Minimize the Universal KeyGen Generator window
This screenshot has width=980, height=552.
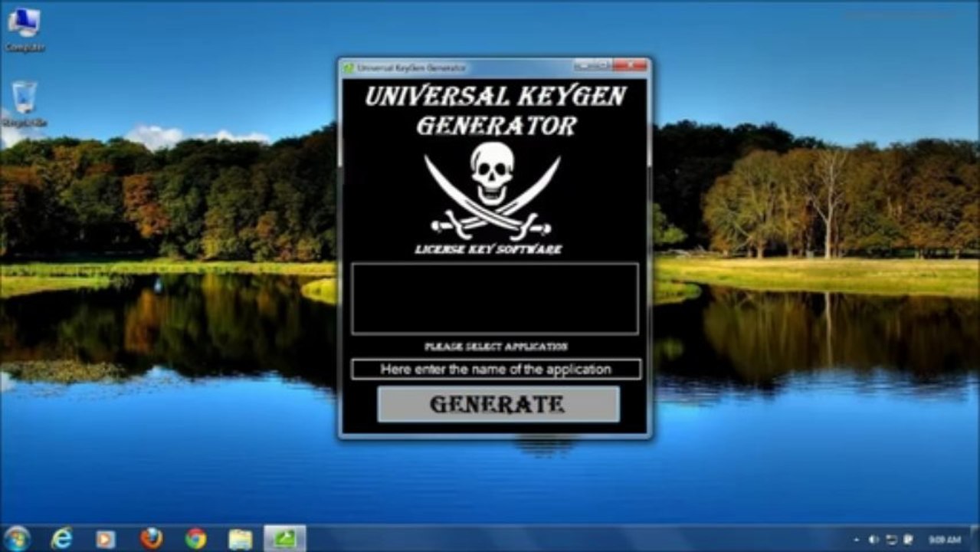tap(584, 65)
